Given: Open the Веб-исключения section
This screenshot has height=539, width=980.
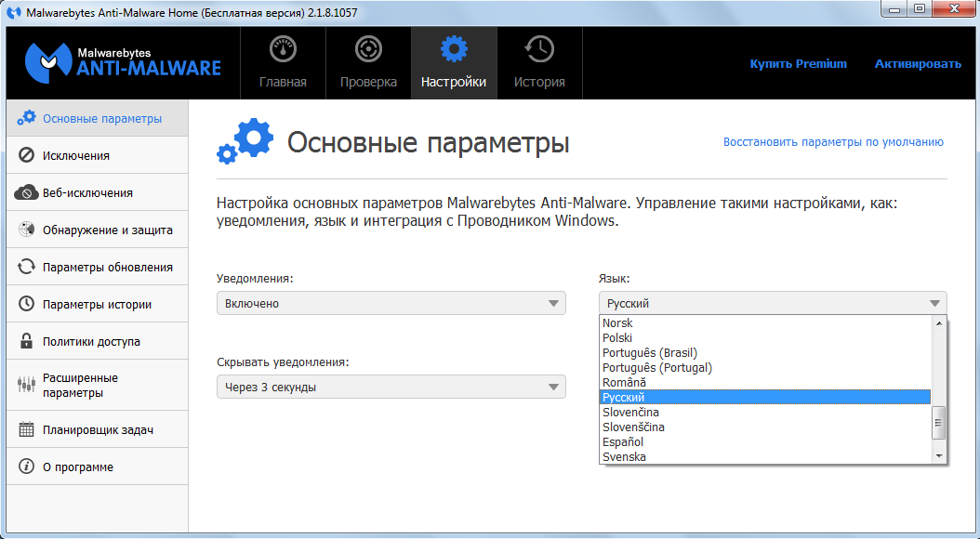Looking at the screenshot, I should pos(97,193).
